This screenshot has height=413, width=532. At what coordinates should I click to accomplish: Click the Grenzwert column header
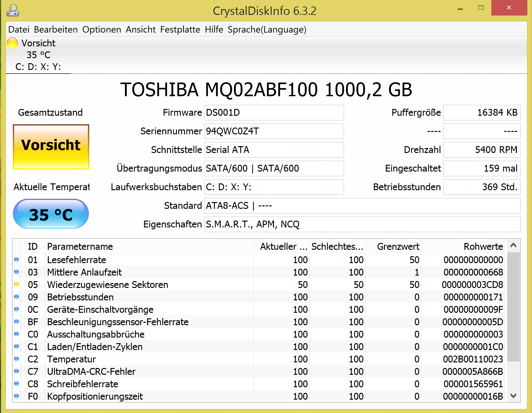coord(393,246)
